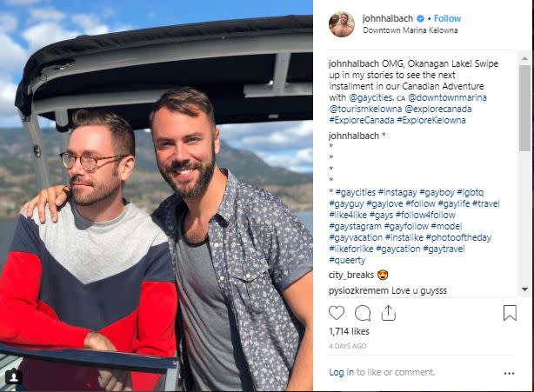Open the #ExploreKelowna hashtag
Image resolution: width=534 pixels, height=392 pixels.
coord(431,120)
